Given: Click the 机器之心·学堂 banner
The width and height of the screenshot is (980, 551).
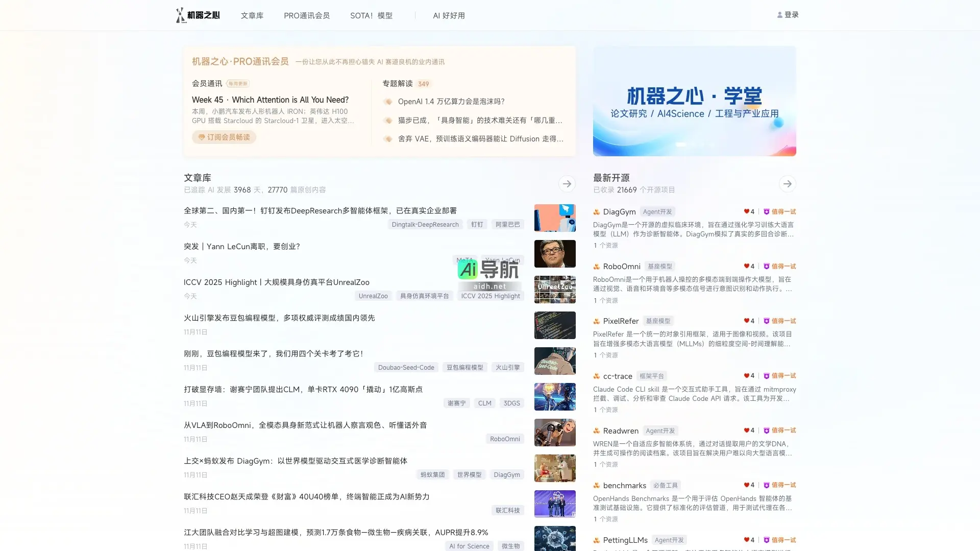Looking at the screenshot, I should pos(694,101).
